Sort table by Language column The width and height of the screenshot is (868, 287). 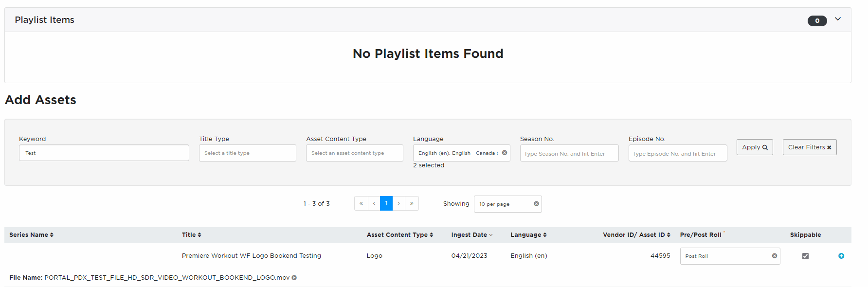click(x=529, y=235)
